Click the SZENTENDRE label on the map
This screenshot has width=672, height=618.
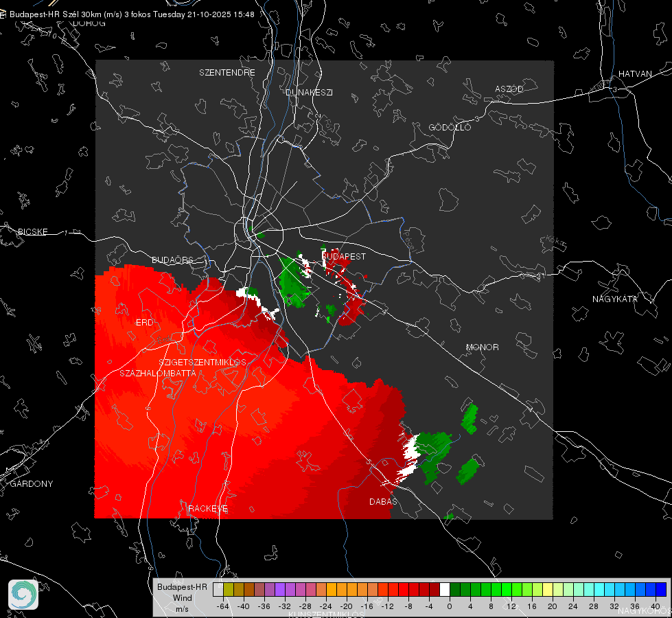227,73
